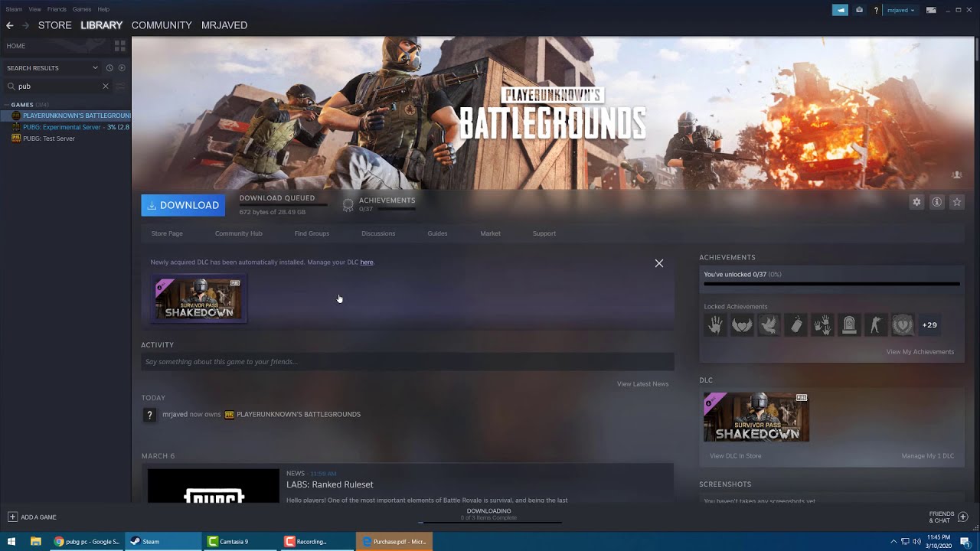This screenshot has width=980, height=551.
Task: Open the LABS: Ranked Ruleset news title
Action: [330, 484]
